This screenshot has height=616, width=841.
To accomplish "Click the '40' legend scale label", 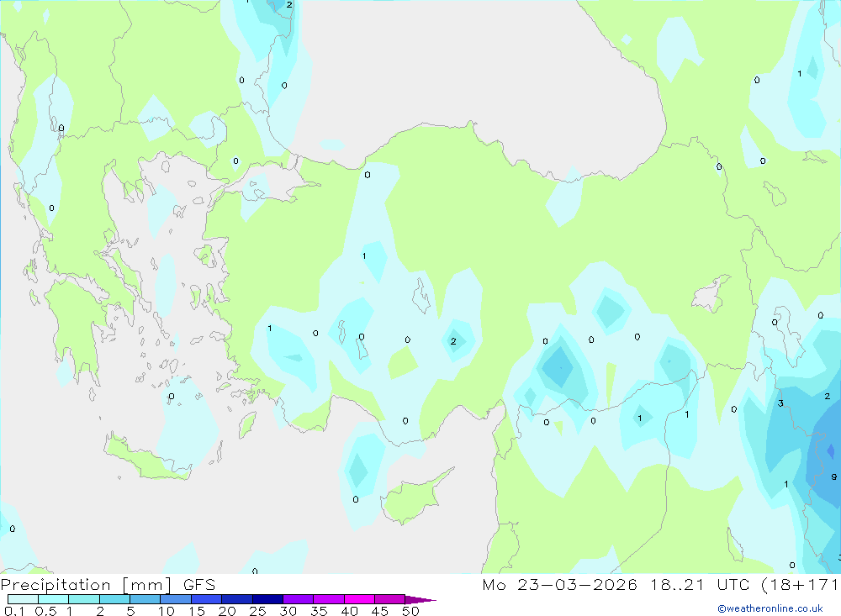I will [349, 611].
